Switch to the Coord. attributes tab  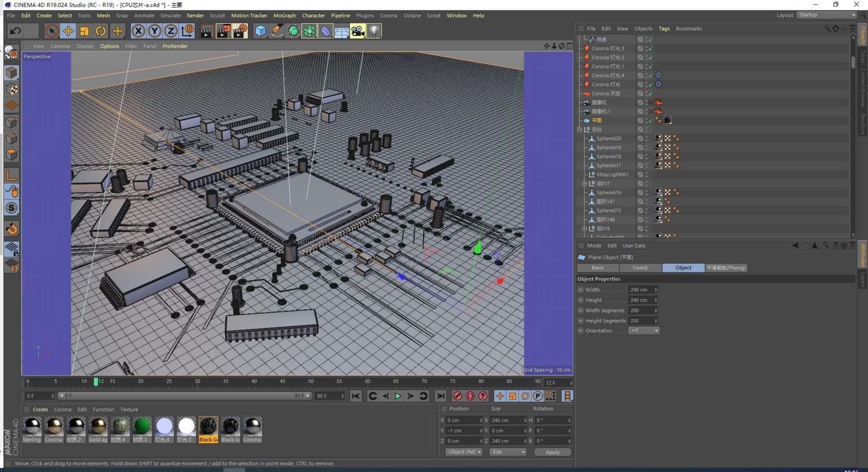[640, 268]
